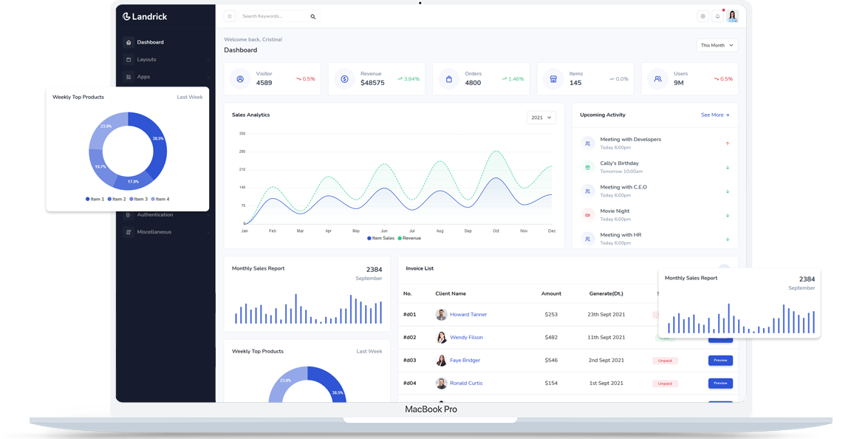
Task: Click the notification bell icon
Action: (x=718, y=16)
